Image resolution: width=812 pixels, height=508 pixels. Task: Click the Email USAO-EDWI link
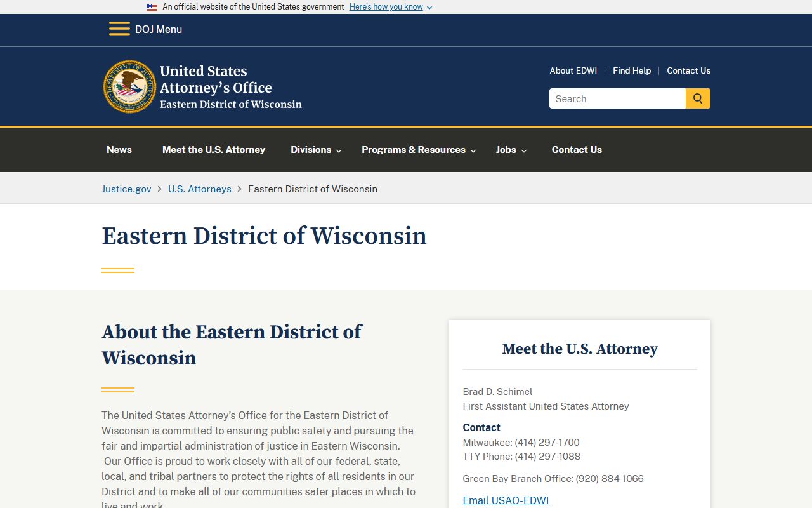point(506,500)
